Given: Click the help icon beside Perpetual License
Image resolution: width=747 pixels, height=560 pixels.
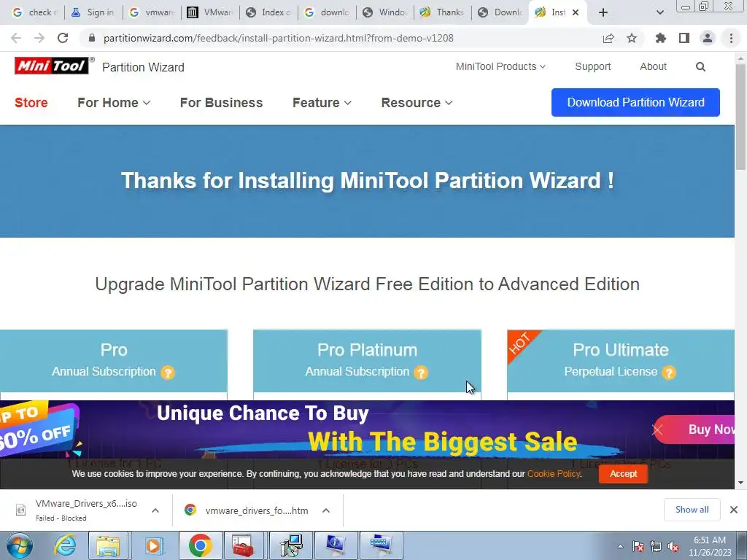Looking at the screenshot, I should (669, 373).
